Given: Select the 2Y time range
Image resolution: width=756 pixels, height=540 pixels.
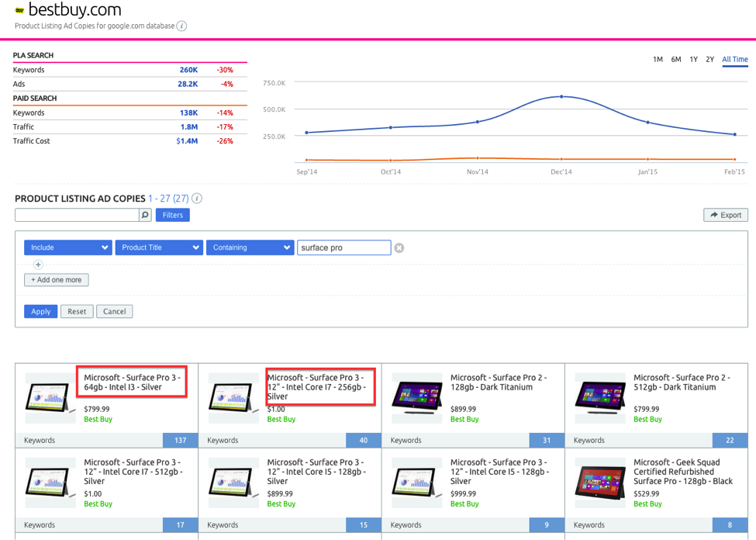Looking at the screenshot, I should [709, 60].
